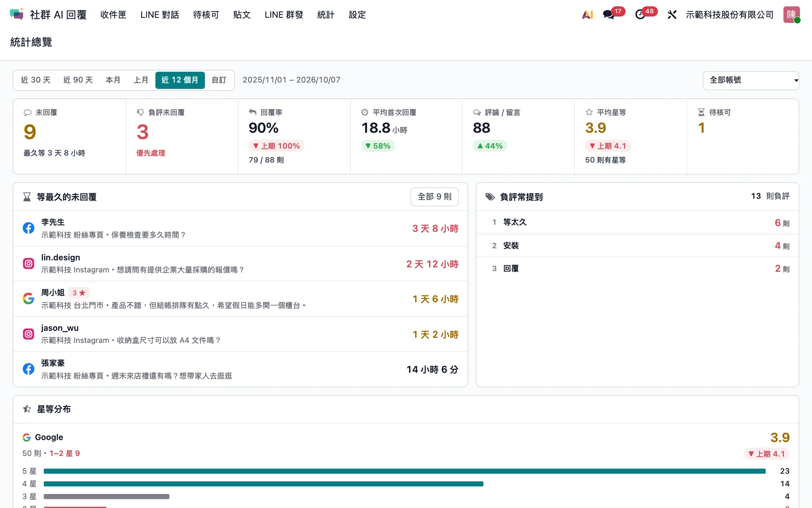Click the Instagram icon beside lin.design

(x=29, y=263)
